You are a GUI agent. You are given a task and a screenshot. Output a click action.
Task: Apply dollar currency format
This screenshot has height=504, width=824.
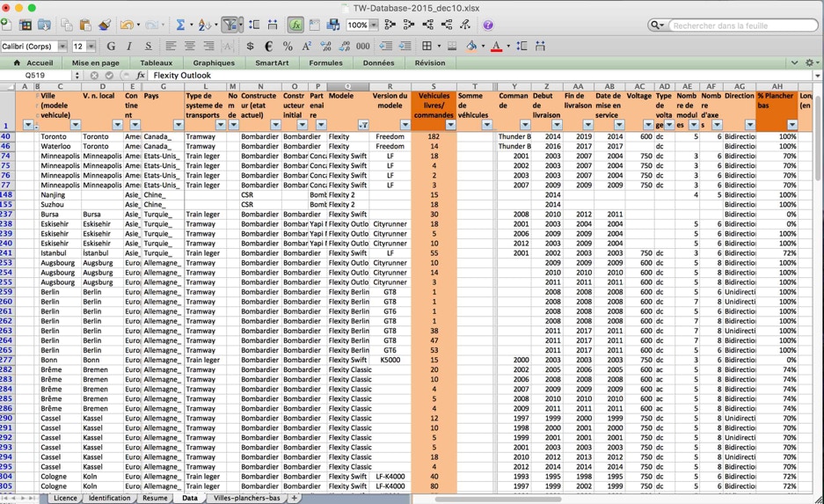[250, 47]
